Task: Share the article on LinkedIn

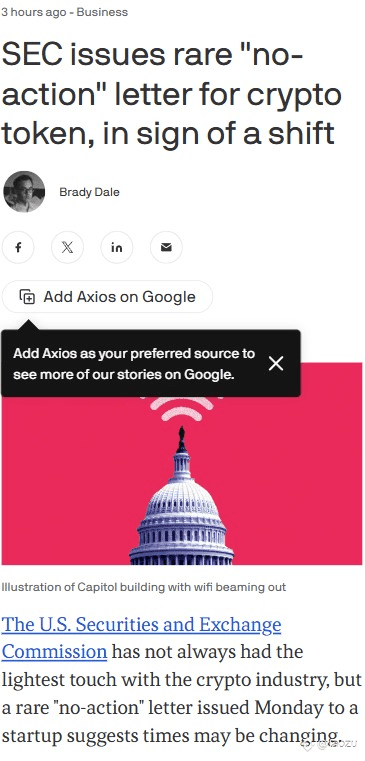Action: (116, 248)
